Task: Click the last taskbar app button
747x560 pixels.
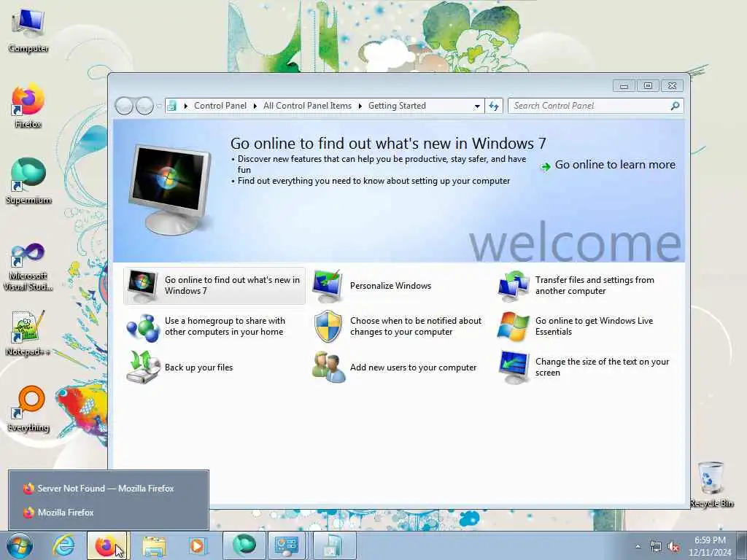Action: click(x=334, y=545)
